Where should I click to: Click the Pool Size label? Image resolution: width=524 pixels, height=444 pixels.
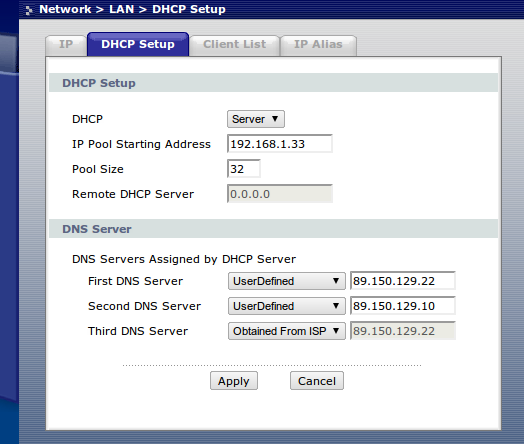point(98,169)
